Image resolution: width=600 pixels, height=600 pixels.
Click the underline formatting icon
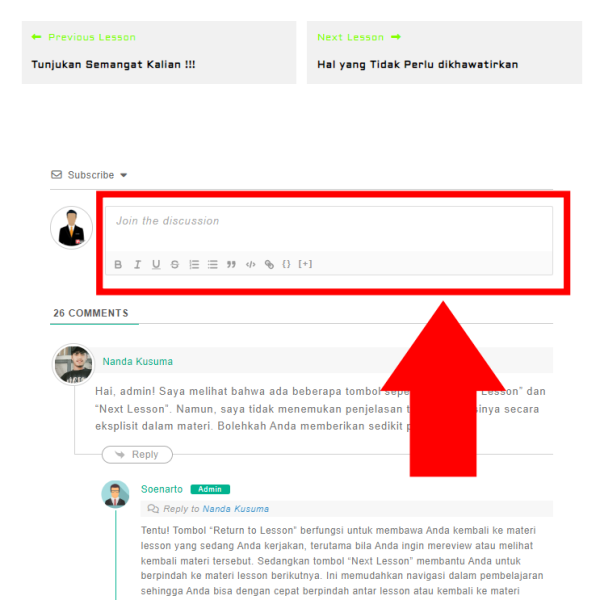tap(156, 264)
